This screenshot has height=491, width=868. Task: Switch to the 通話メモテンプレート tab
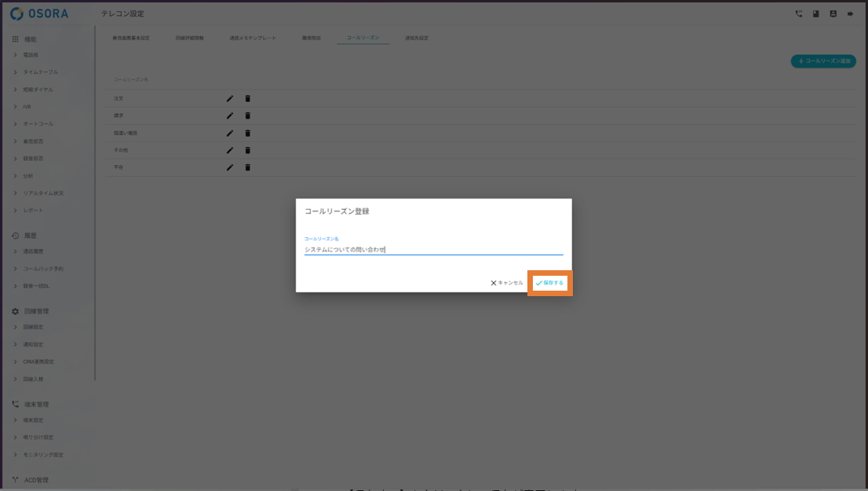[x=253, y=38]
